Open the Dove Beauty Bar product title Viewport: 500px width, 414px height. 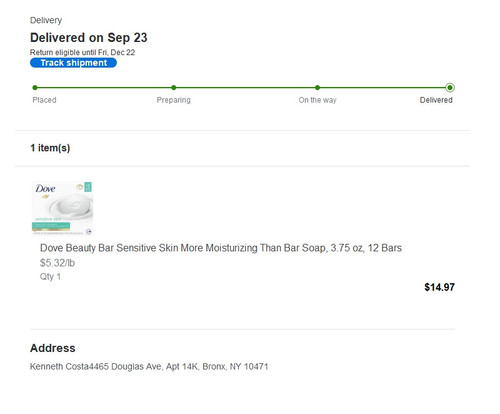[221, 248]
